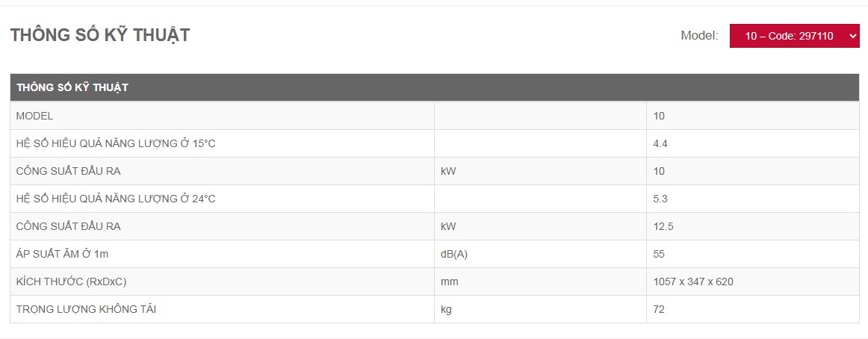Viewport: 868px width, 339px height.
Task: Click the 4.4 efficiency value
Action: click(660, 144)
